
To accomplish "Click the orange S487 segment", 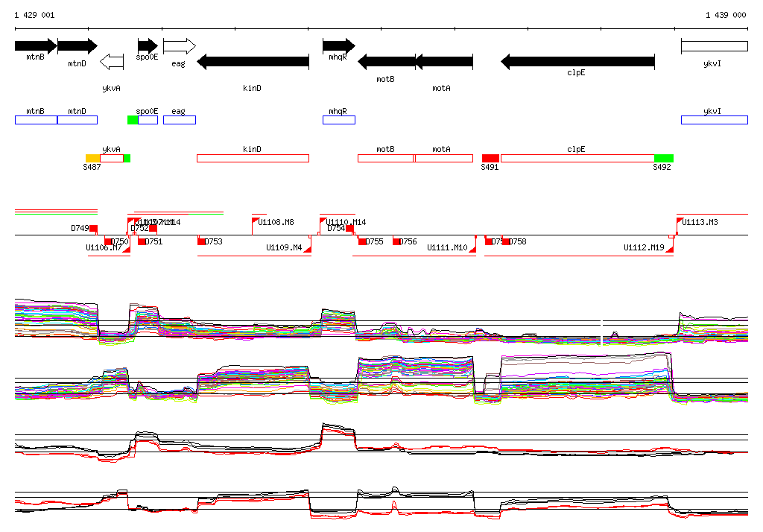I will click(x=93, y=158).
